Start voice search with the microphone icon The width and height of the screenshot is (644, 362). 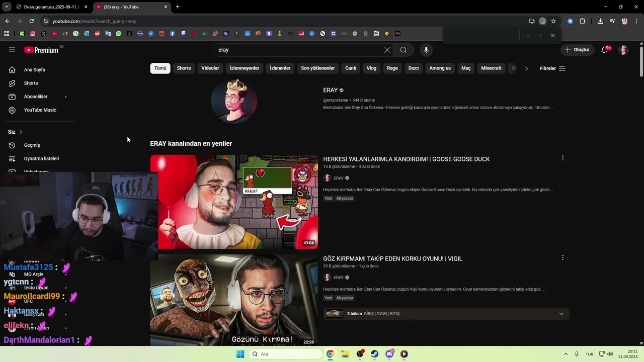[x=426, y=50]
